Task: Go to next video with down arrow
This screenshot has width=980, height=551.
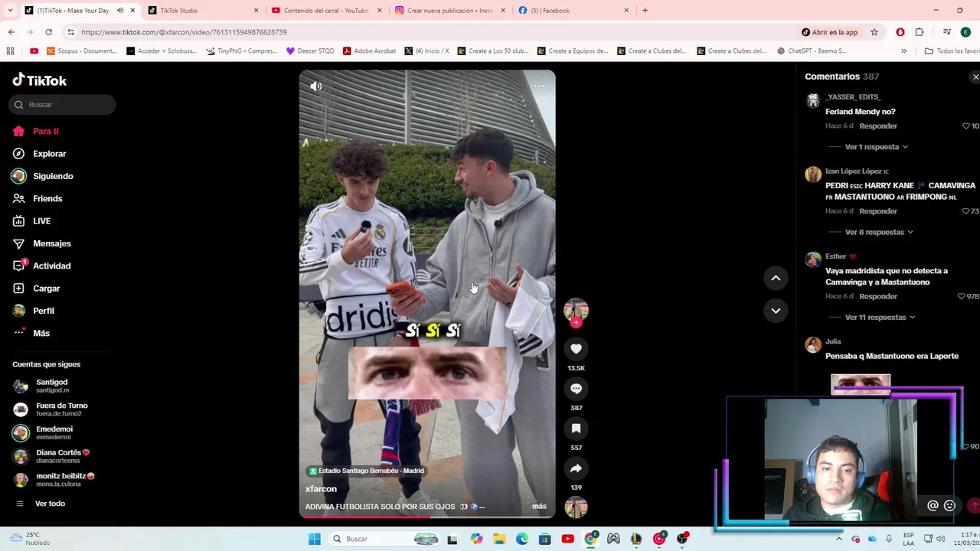Action: tap(776, 311)
